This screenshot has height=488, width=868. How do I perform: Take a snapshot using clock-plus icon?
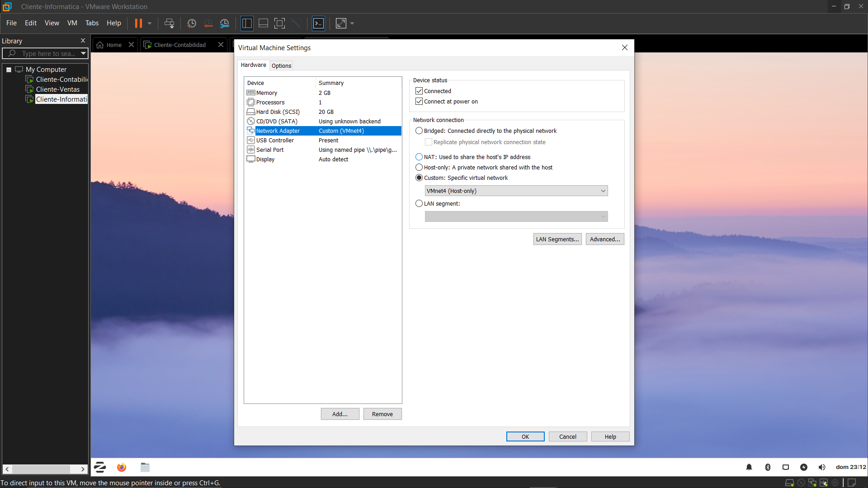point(191,23)
